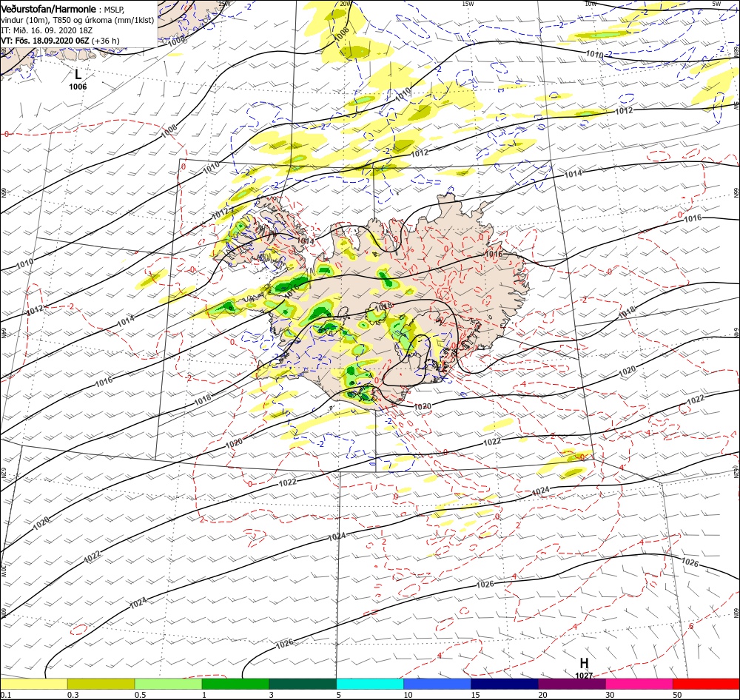Click the '1027' high pressure value
Image resolution: width=740 pixels, height=700 pixels.
[584, 676]
